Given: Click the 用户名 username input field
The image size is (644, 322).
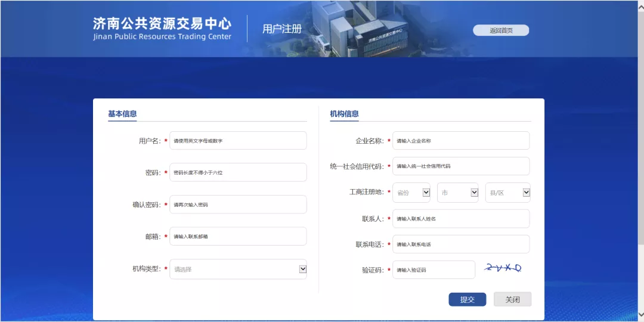Looking at the screenshot, I should (238, 141).
